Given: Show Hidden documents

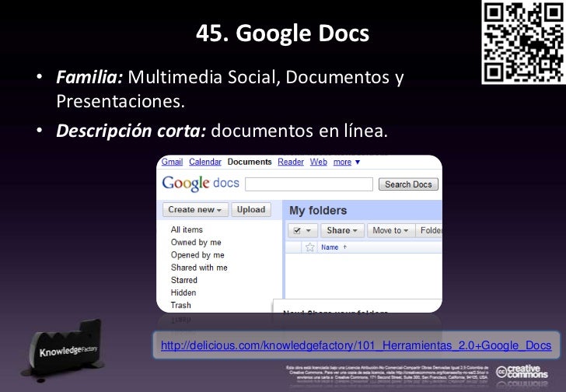Looking at the screenshot, I should pyautogui.click(x=183, y=292).
